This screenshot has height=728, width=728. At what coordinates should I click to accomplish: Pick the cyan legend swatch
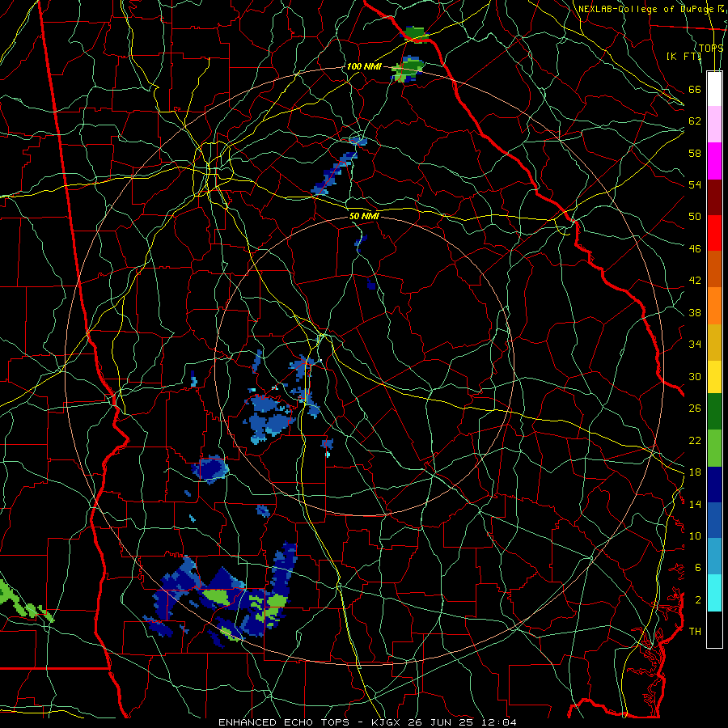tap(714, 593)
